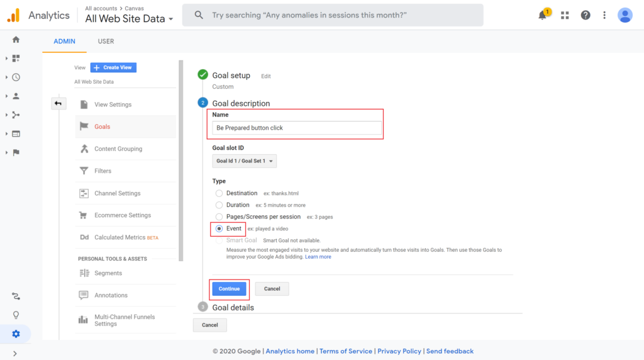Go to Home via sidebar house icon
This screenshot has height=360, width=644.
point(16,40)
